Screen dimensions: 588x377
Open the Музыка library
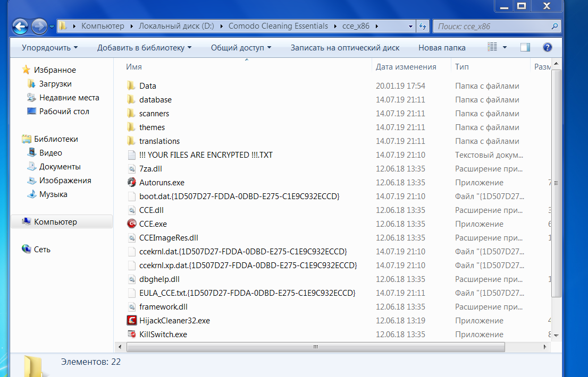tap(47, 195)
